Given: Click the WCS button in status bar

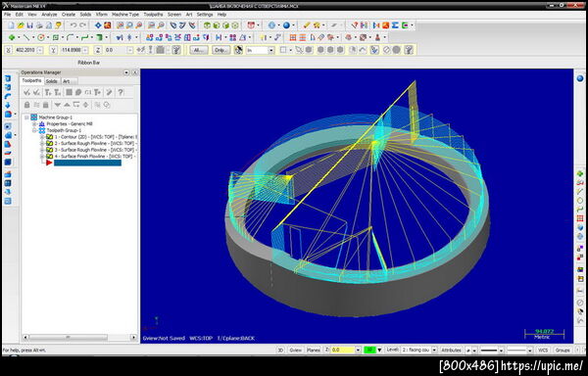Looking at the screenshot, I should tap(543, 351).
